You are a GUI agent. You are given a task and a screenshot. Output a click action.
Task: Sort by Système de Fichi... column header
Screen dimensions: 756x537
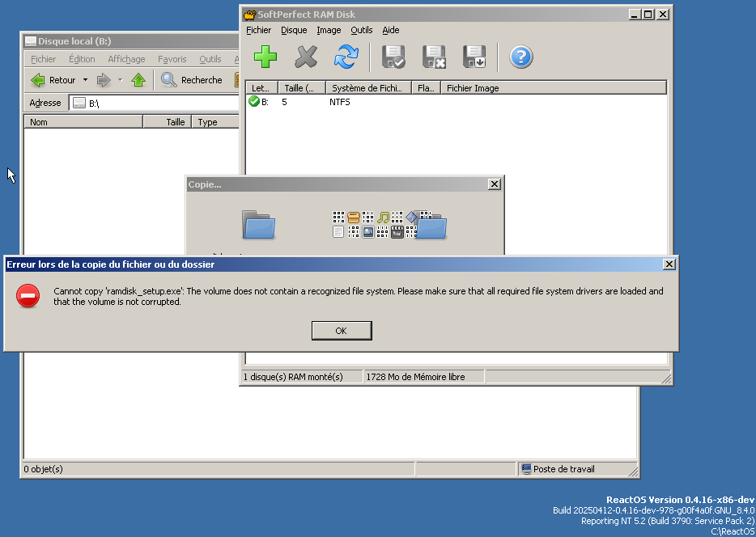pyautogui.click(x=368, y=87)
